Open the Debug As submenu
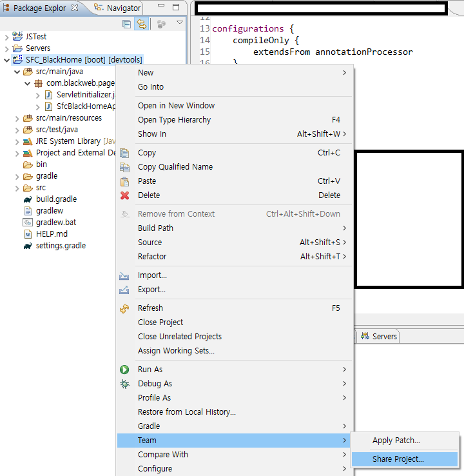 click(235, 384)
